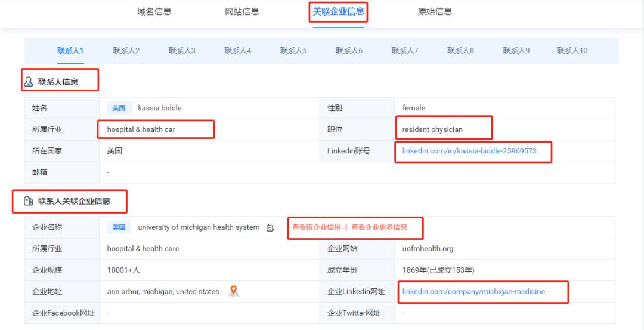Select the 联系人9 tab
Viewport: 644px width, 330px height.
(x=516, y=51)
